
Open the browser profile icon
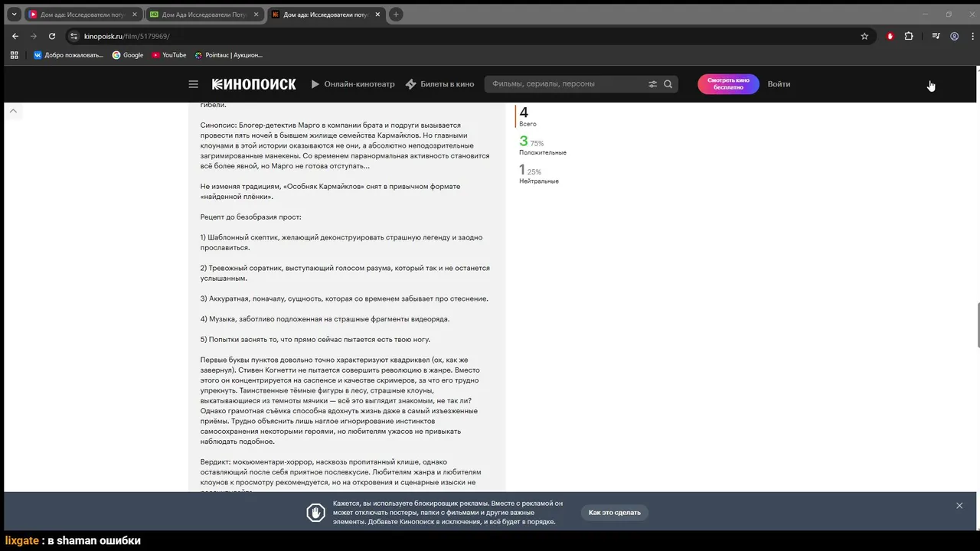point(955,36)
